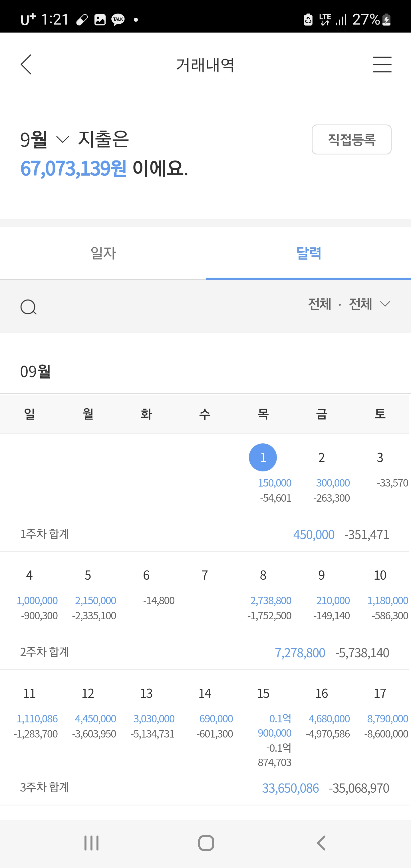
Task: Open day 5 transactions
Action: pyautogui.click(x=88, y=575)
